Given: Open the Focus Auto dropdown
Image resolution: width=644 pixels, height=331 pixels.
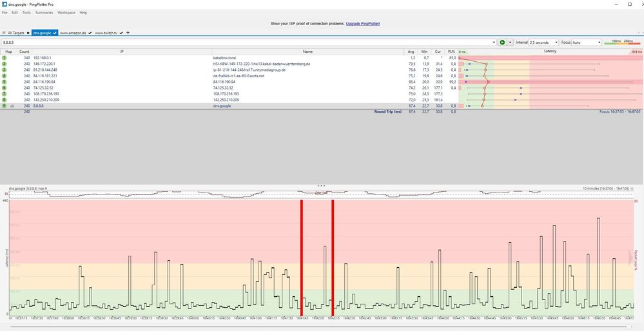Looking at the screenshot, I should (x=587, y=43).
